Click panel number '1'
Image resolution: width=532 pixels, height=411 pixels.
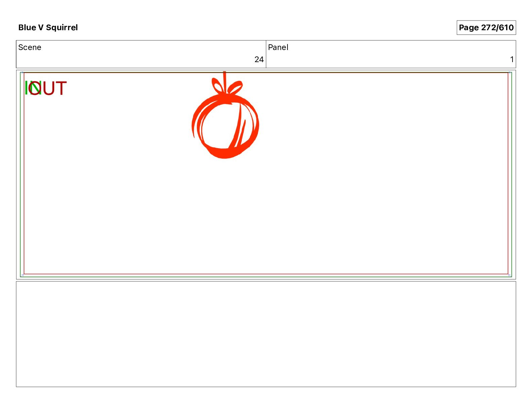click(x=512, y=59)
